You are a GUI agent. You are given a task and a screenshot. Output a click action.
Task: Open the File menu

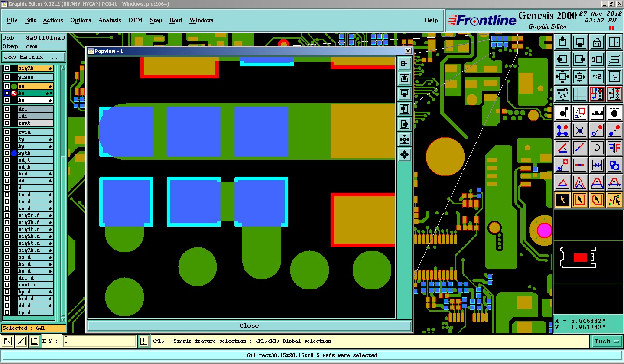point(12,20)
